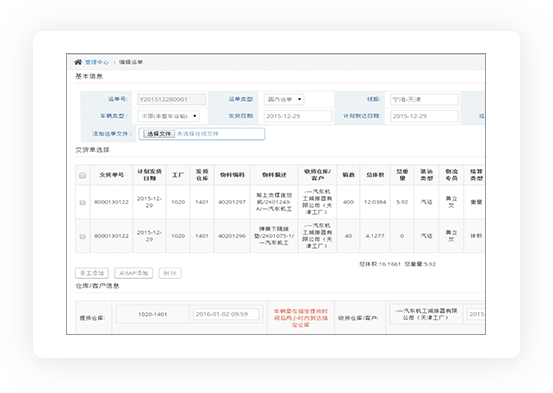Check the row with material code 40201297
Screen dimensions: 553x393
pyautogui.click(x=83, y=202)
